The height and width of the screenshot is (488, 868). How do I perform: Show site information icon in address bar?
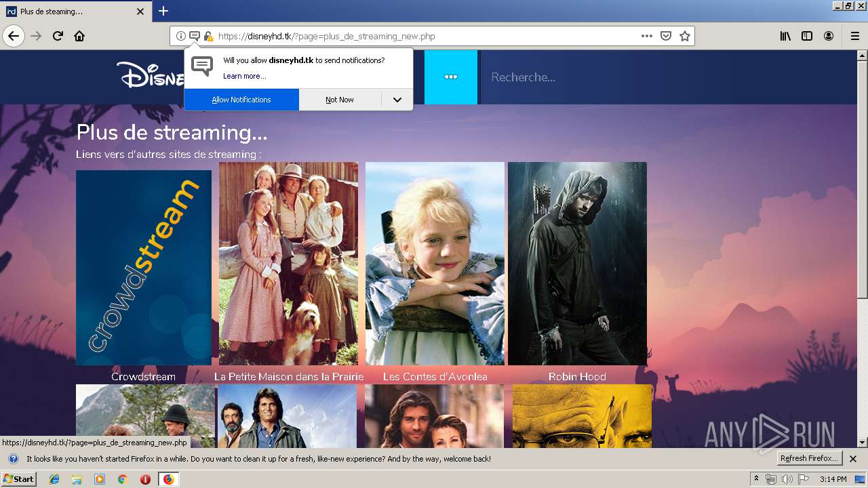[181, 36]
